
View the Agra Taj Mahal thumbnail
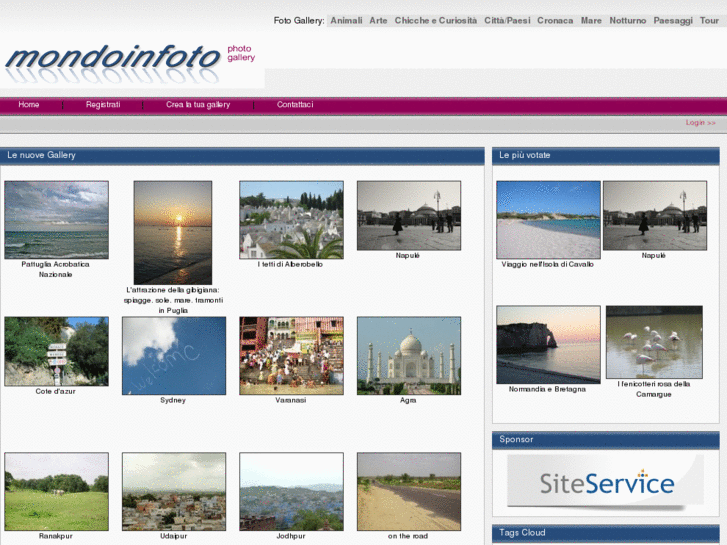tap(408, 355)
